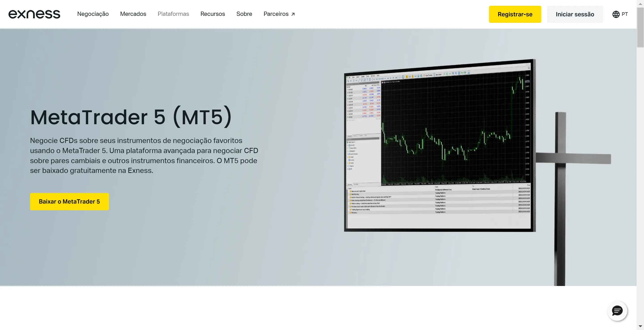Open the Sobre menu
Image resolution: width=644 pixels, height=330 pixels.
[244, 14]
